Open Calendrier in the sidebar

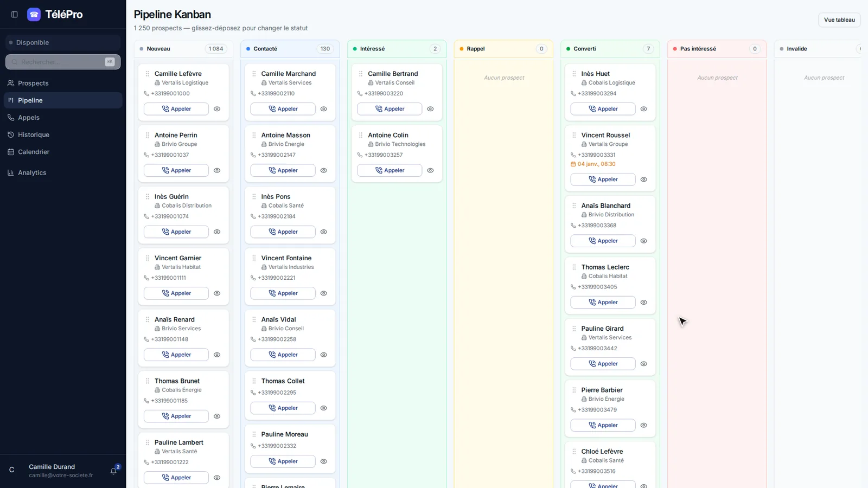coord(63,152)
